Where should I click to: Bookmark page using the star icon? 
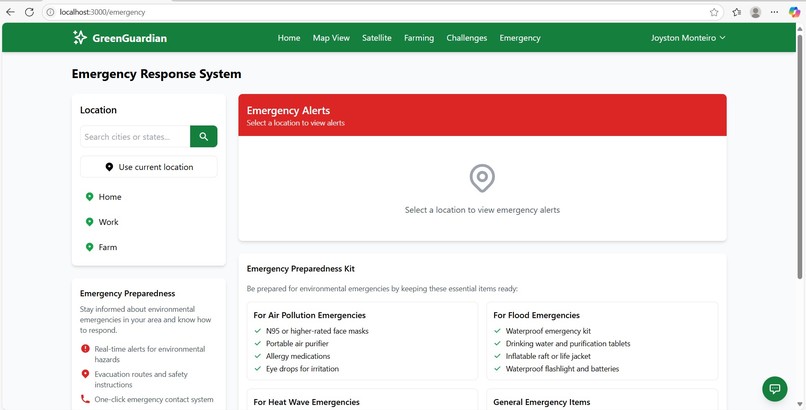[x=714, y=12]
